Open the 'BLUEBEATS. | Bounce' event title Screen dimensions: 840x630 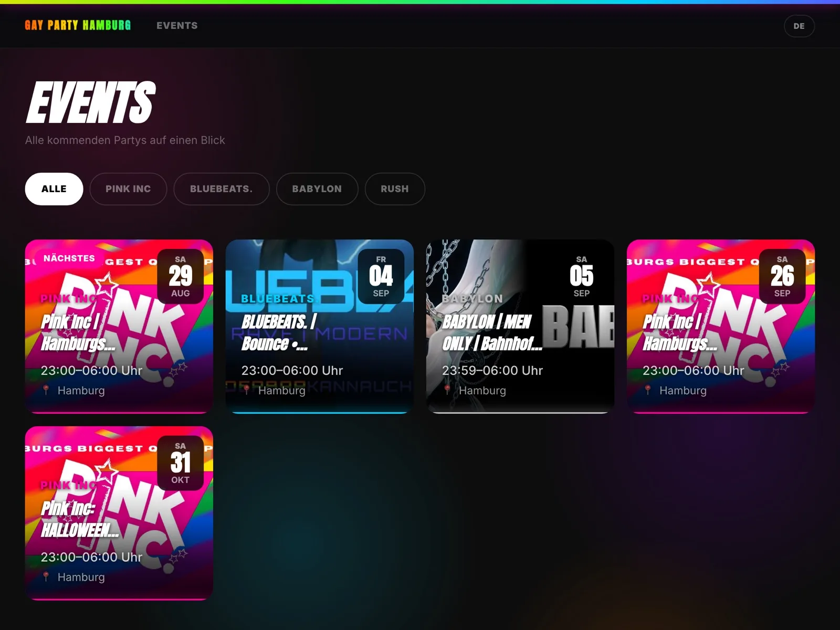pos(279,332)
